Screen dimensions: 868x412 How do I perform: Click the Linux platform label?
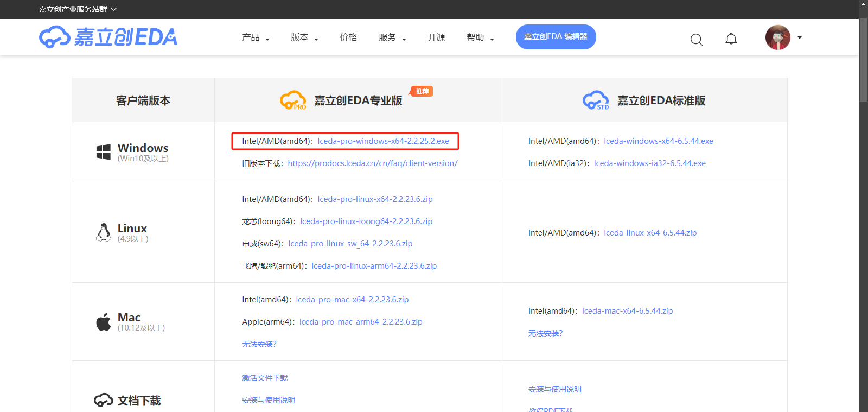[x=132, y=228]
